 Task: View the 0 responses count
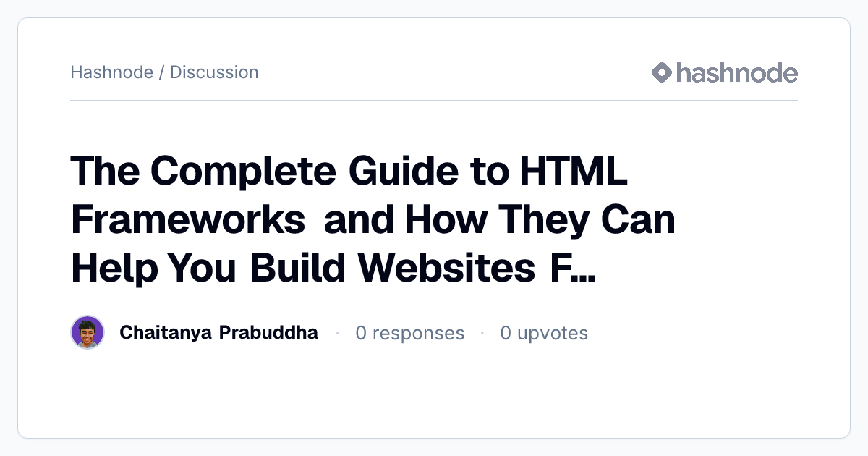(x=410, y=333)
